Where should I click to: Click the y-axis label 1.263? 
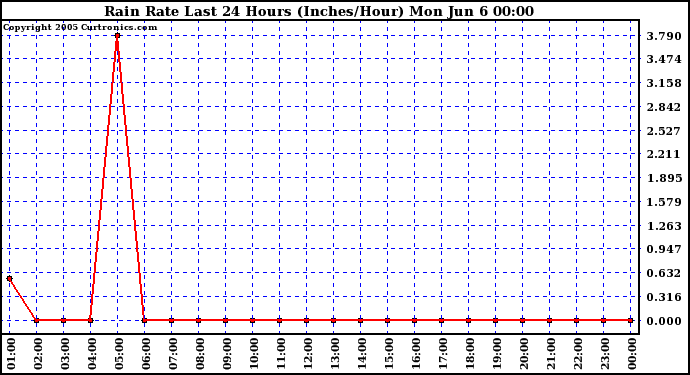tap(664, 226)
